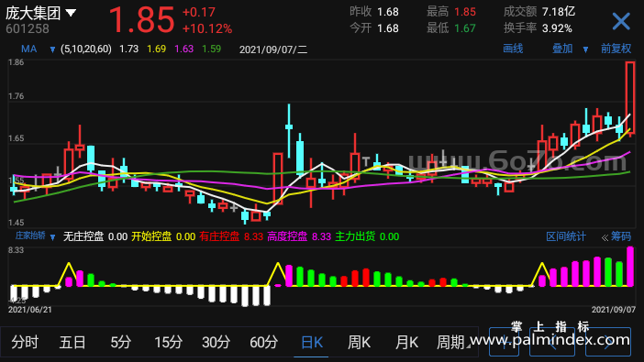Image resolution: width=644 pixels, height=362 pixels.
Task: Click the 叠加 overlay button
Action: [x=562, y=49]
